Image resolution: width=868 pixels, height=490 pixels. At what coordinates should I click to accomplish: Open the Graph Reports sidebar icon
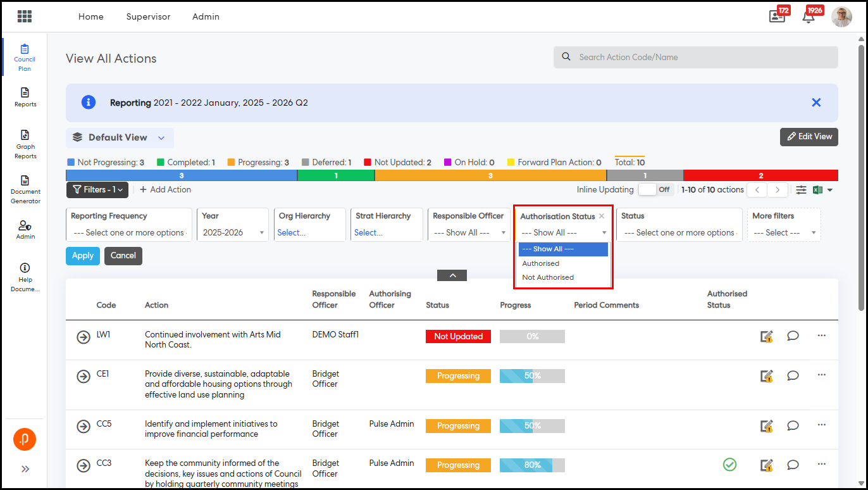coord(25,144)
